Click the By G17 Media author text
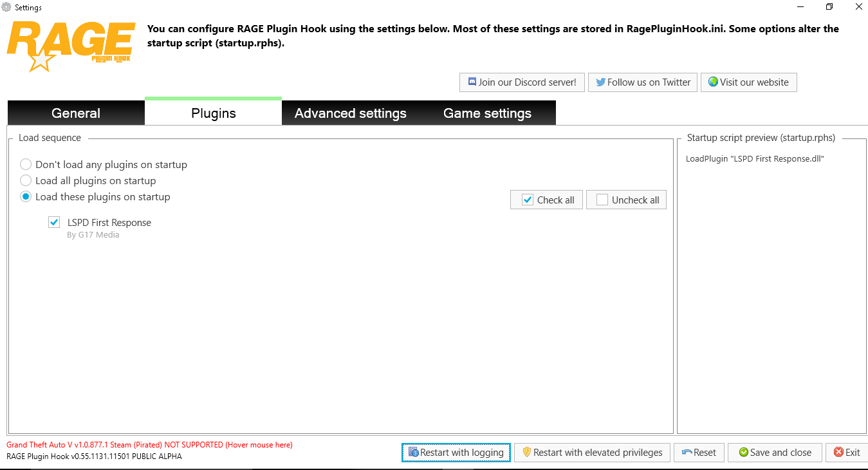Image resolution: width=868 pixels, height=470 pixels. click(x=93, y=235)
